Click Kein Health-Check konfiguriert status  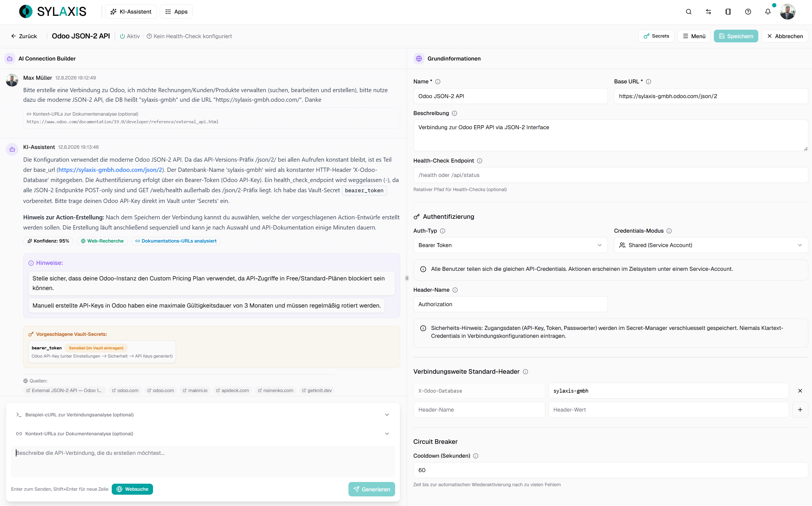(x=189, y=36)
